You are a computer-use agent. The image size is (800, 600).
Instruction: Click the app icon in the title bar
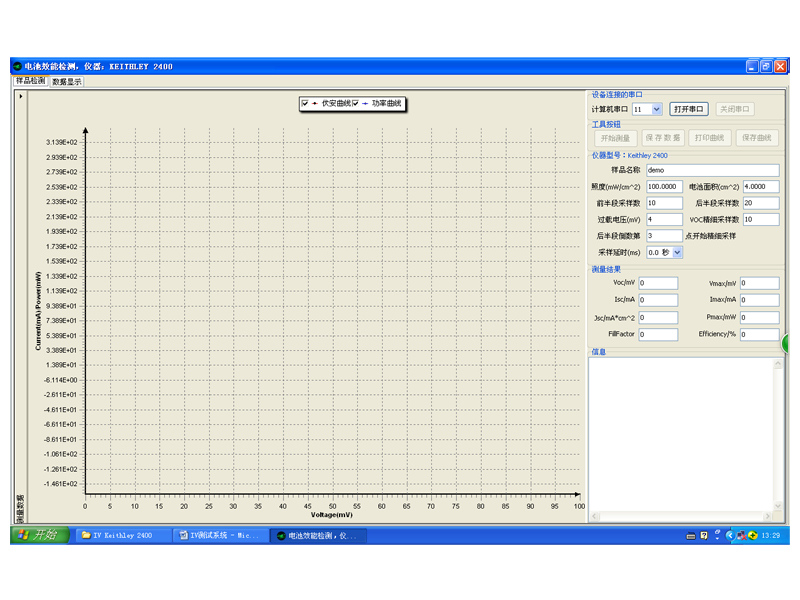pyautogui.click(x=17, y=66)
